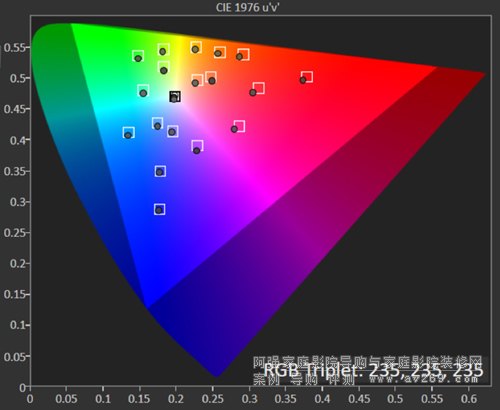Screen dimensions: 500x410
Task: Select the measured point near v' 0.35 in blue
Action: click(160, 172)
